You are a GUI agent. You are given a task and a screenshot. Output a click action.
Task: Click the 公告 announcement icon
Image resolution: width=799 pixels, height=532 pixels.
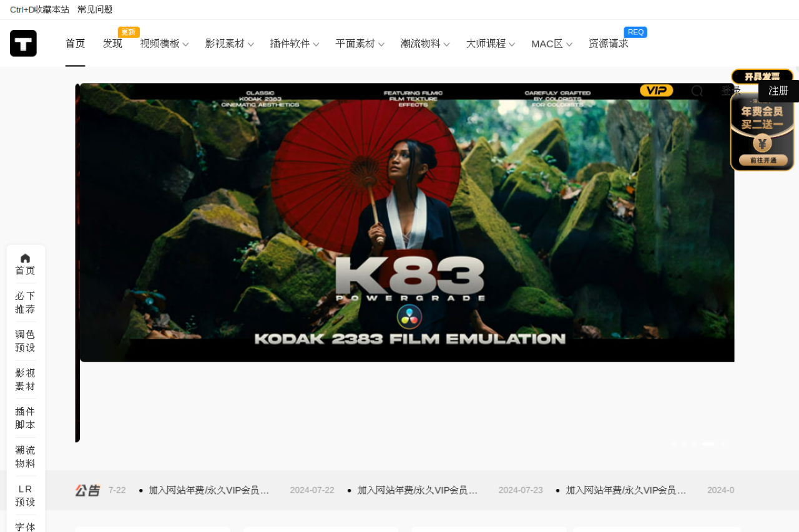coord(87,490)
